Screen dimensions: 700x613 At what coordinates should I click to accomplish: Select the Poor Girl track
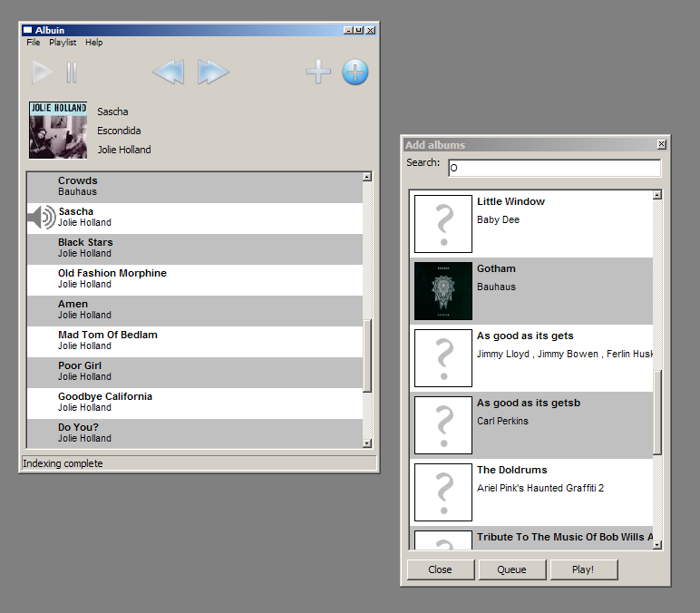pyautogui.click(x=195, y=373)
